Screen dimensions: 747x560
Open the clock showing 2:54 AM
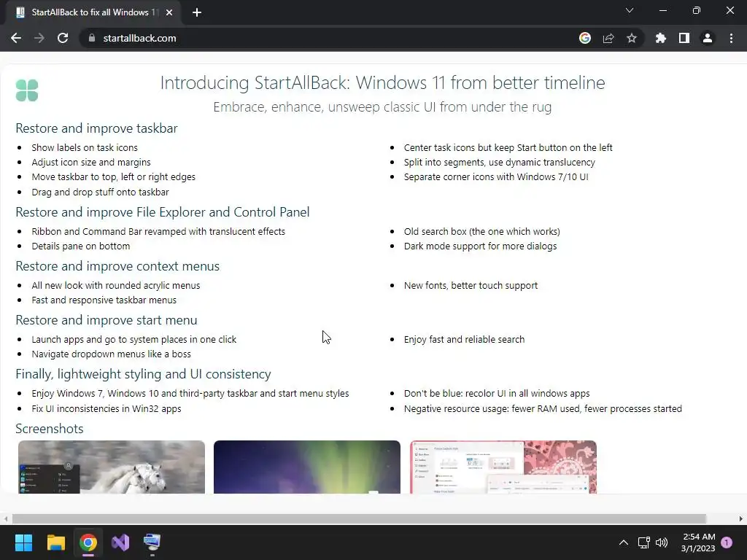698,542
